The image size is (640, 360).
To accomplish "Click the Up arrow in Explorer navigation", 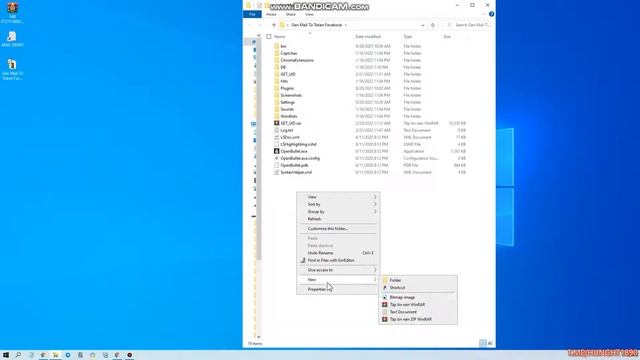I will tap(274, 25).
